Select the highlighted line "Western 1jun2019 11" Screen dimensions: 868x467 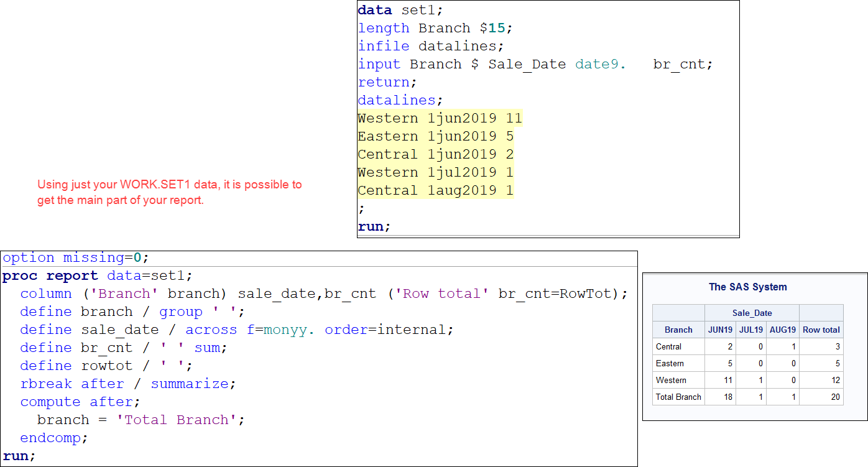[x=440, y=118]
